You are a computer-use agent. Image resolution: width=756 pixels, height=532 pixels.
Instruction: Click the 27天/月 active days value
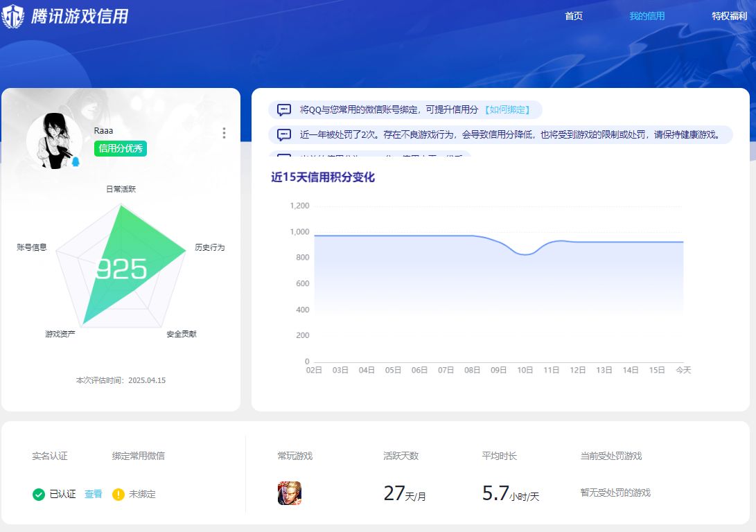coord(405,493)
